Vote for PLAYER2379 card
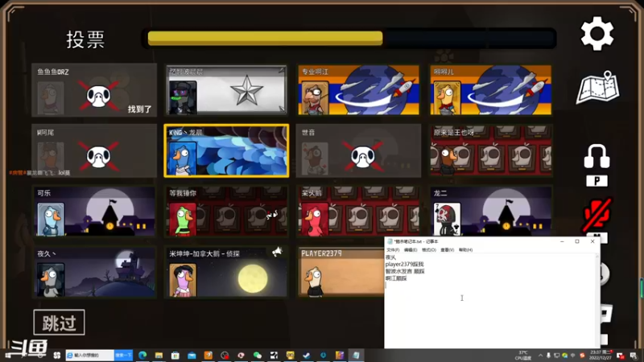 [x=341, y=272]
